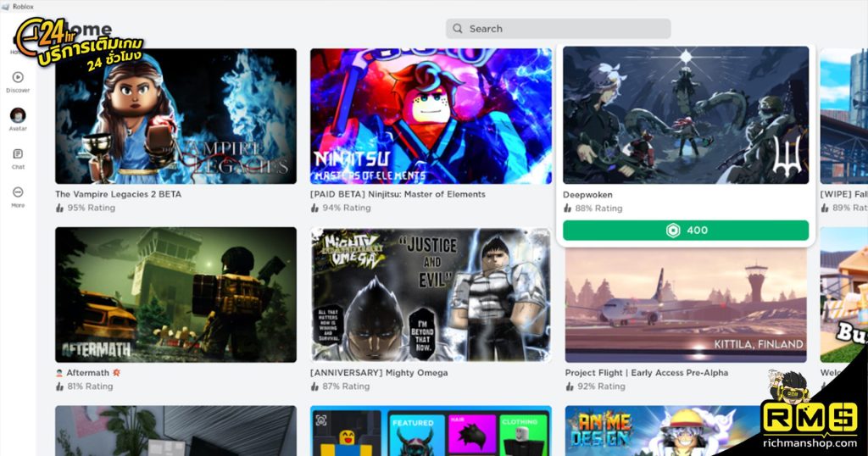Viewport: 868px width, 456px height.
Task: Click the Project Flight Early Access title
Action: (x=646, y=373)
